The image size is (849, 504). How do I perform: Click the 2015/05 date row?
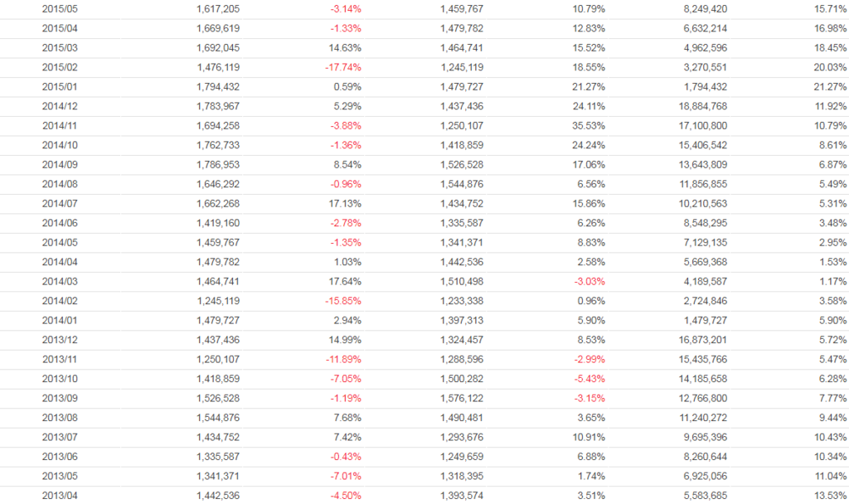tap(58, 9)
